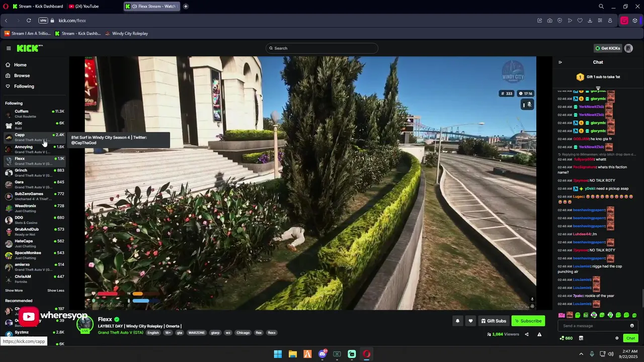Click the taskbar microphone icon

[592, 354]
